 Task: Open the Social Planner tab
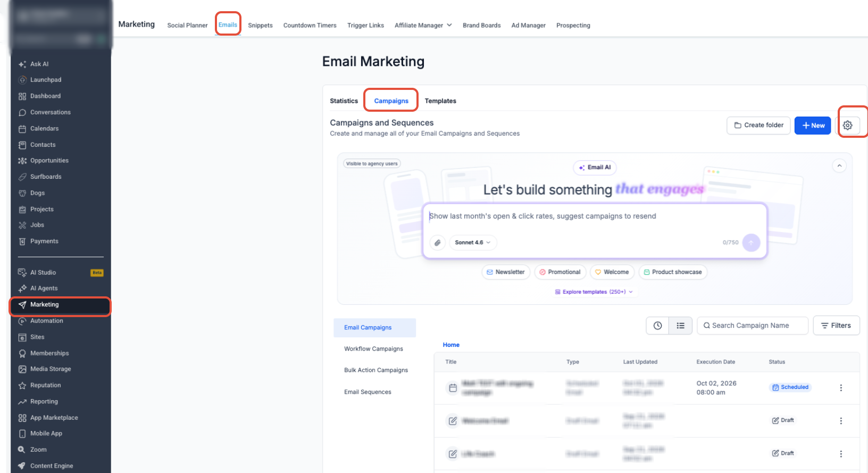point(187,25)
